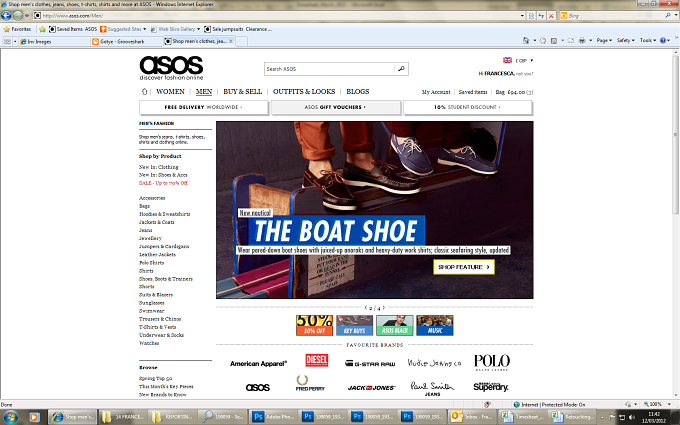Open the £ GBP currency dropdown

[x=518, y=60]
